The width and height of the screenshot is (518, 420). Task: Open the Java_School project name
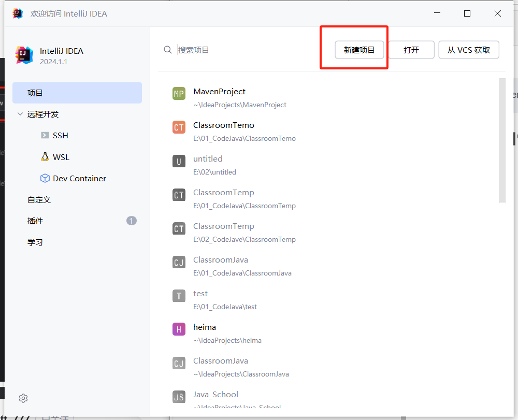(x=215, y=395)
